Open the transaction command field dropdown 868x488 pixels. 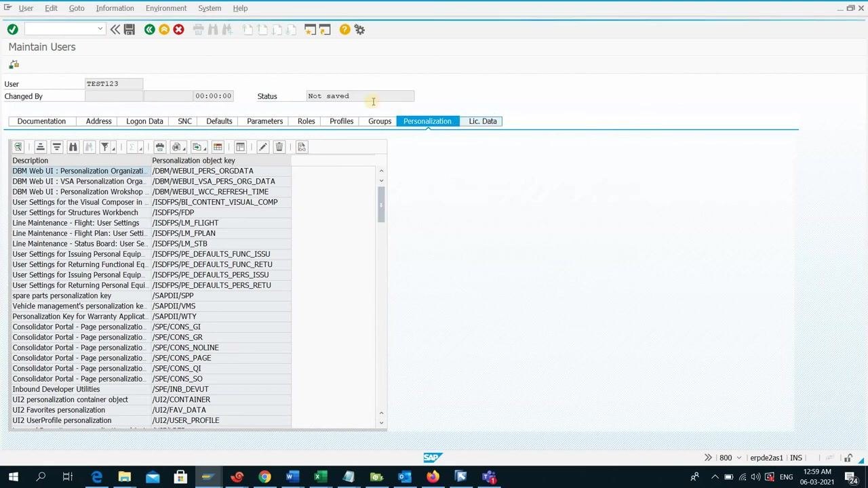click(100, 29)
